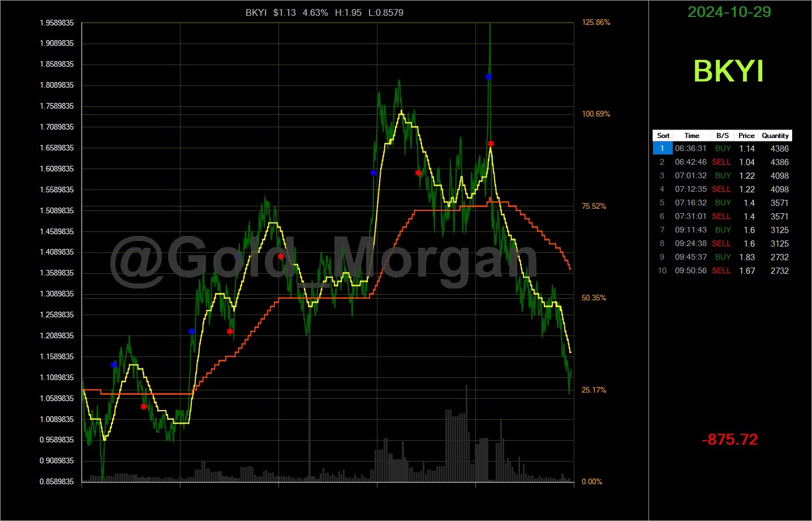The height and width of the screenshot is (521, 812).
Task: Click quantity 4098 in row 3
Action: [779, 175]
